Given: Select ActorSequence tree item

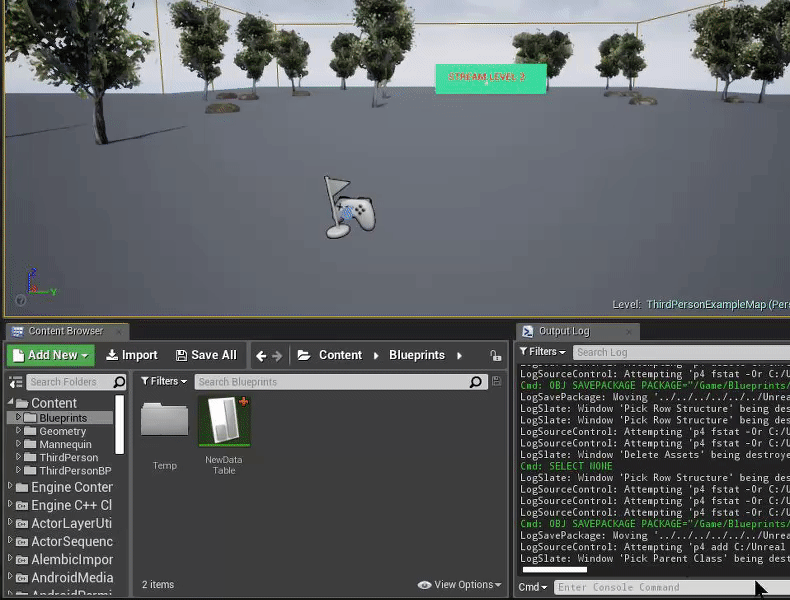Looking at the screenshot, I should (x=72, y=542).
